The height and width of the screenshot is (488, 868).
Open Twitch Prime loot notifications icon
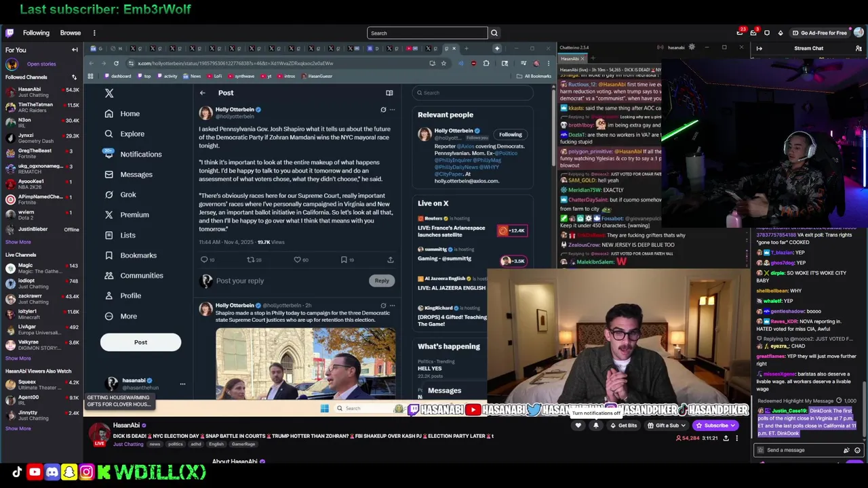740,33
